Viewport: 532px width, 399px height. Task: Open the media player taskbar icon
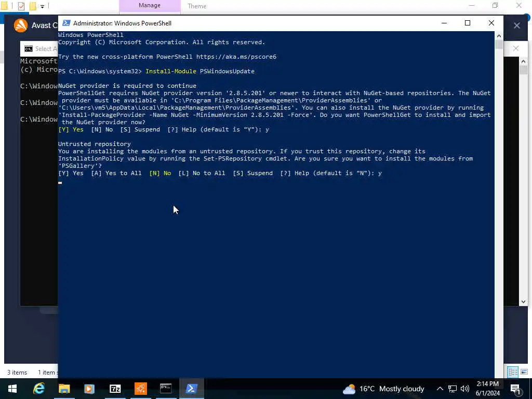[89, 389]
